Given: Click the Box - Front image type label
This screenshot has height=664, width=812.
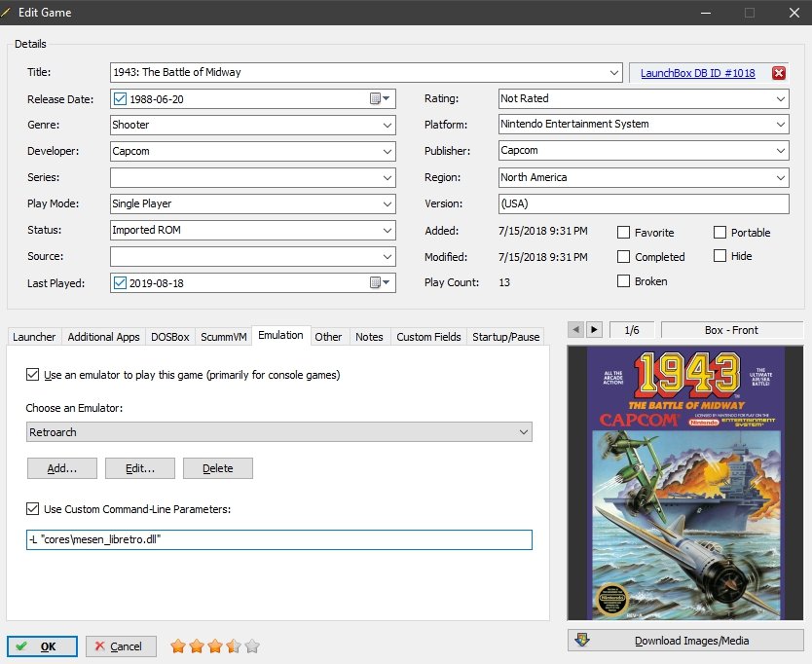Looking at the screenshot, I should [x=732, y=330].
